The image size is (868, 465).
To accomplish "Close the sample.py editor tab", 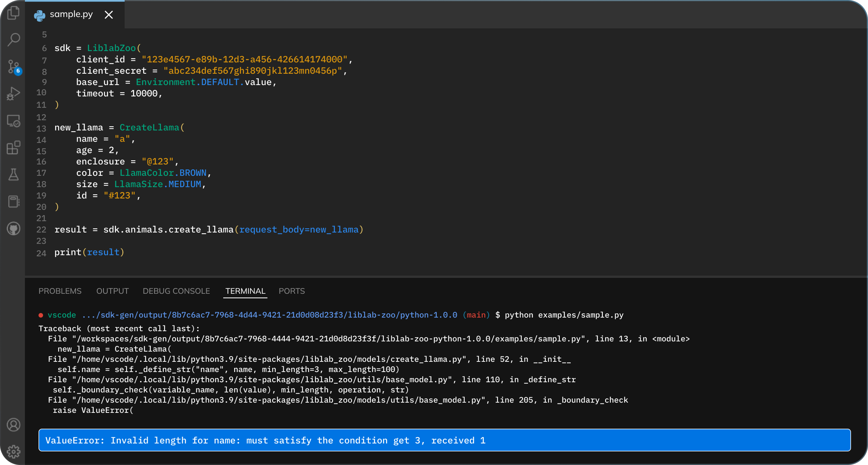I will tap(109, 15).
